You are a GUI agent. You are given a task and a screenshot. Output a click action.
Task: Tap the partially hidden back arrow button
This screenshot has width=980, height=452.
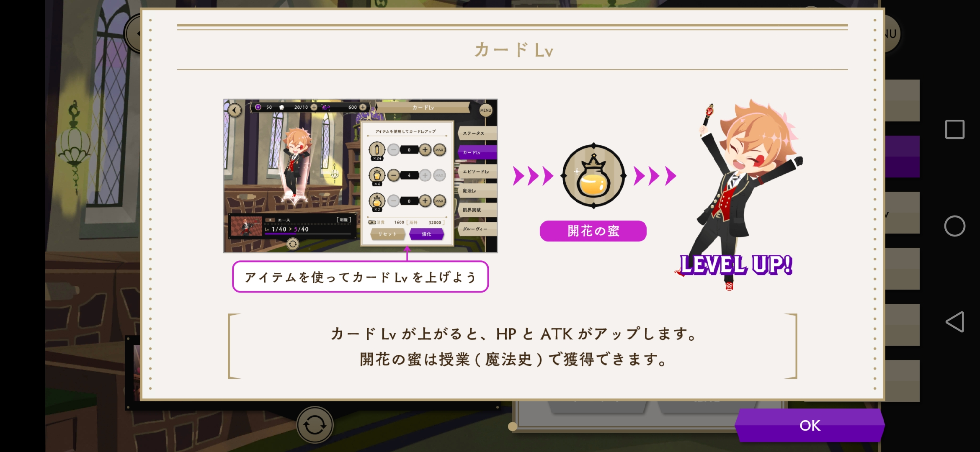click(x=133, y=33)
